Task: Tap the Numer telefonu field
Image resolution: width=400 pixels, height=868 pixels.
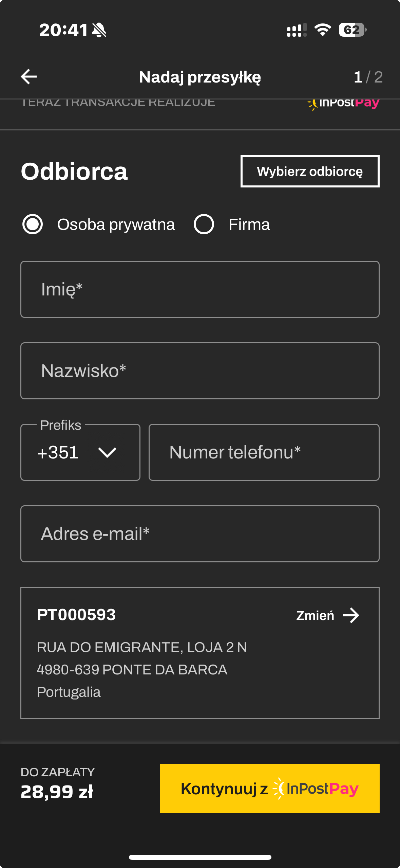Action: [264, 452]
